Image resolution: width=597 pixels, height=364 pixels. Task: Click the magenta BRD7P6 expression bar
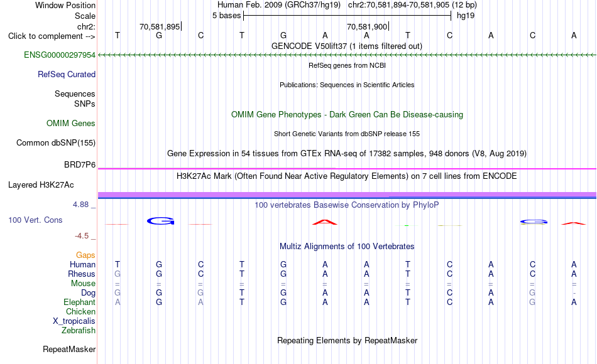347,168
